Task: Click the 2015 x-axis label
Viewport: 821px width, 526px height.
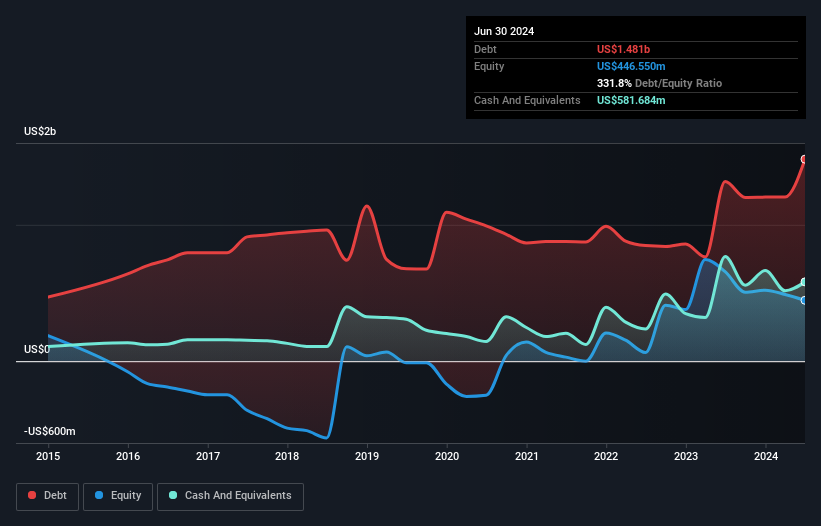Action: (x=48, y=456)
